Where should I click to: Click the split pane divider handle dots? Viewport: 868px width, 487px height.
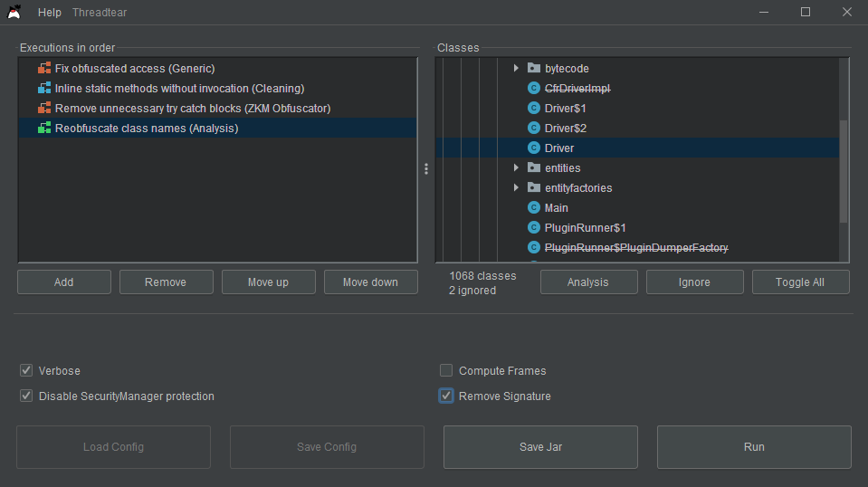(x=426, y=168)
